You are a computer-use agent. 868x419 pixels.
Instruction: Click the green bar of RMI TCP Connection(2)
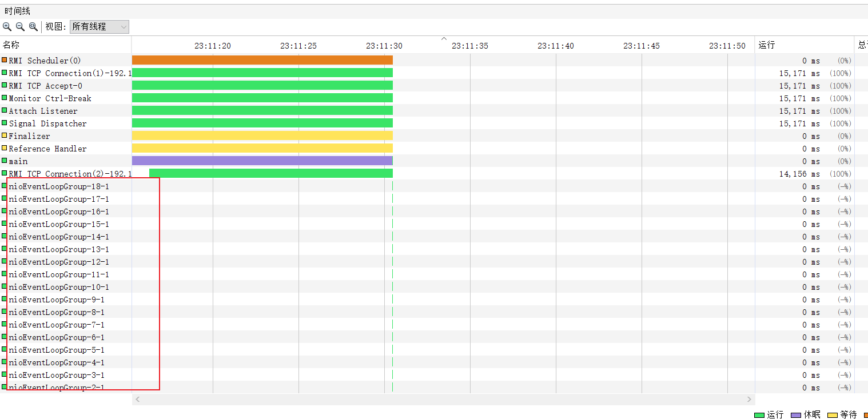tap(271, 173)
